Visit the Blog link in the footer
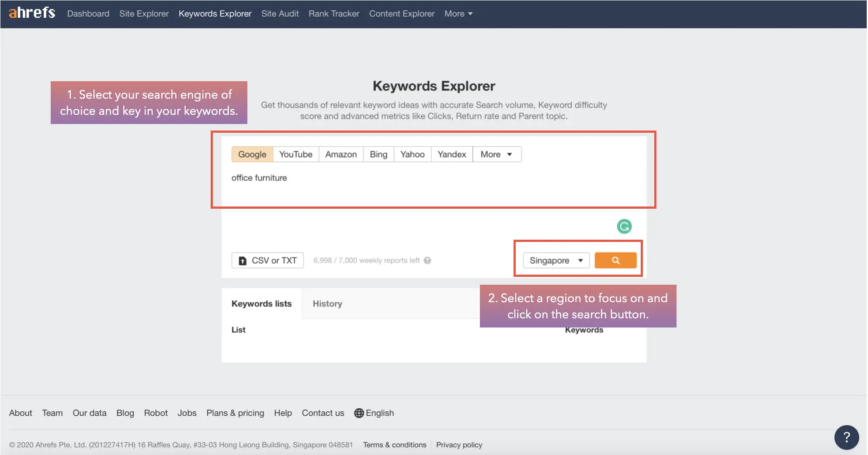 125,413
